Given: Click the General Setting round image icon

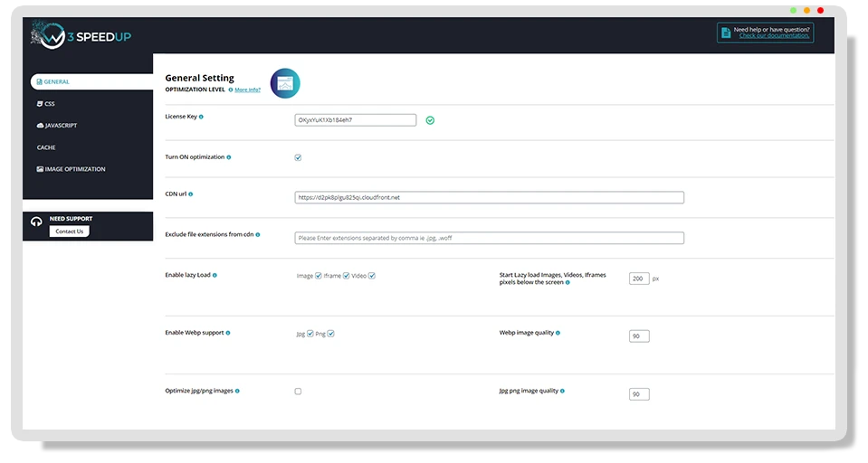Looking at the screenshot, I should 285,83.
